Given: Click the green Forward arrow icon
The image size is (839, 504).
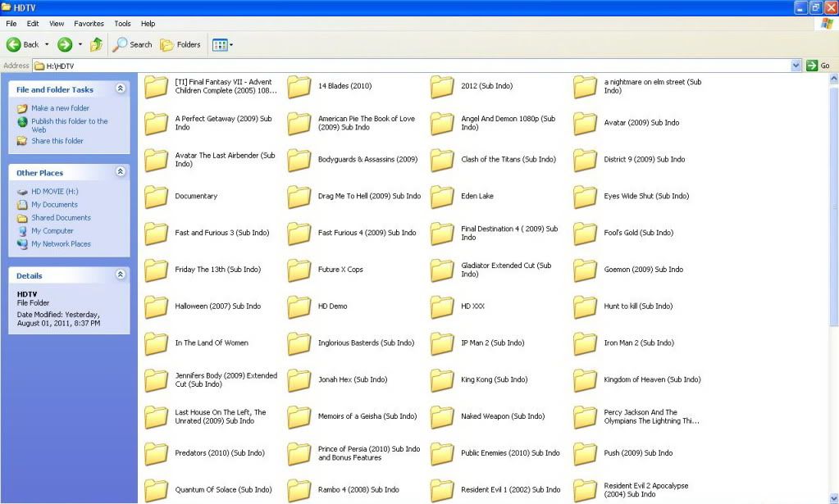Looking at the screenshot, I should point(65,45).
